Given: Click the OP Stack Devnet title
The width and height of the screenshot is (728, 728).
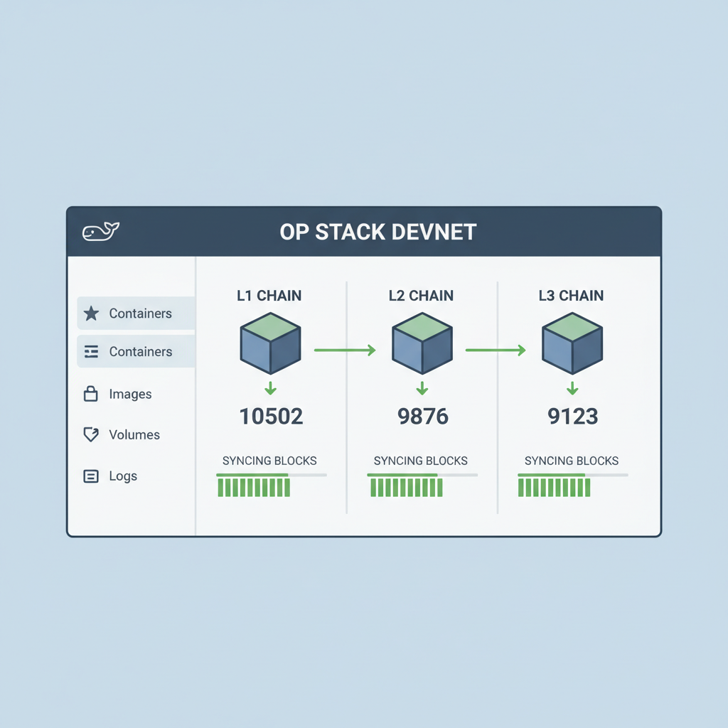Looking at the screenshot, I should [378, 232].
